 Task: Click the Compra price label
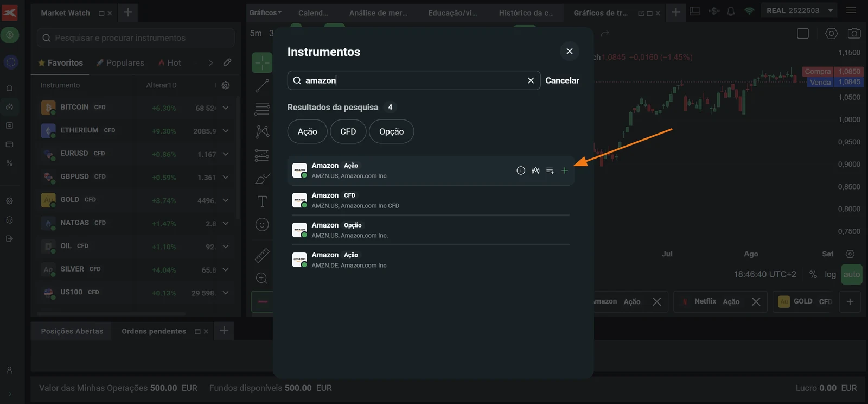(818, 71)
